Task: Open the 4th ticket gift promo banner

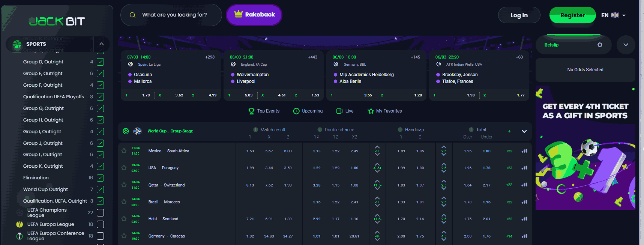Action: pos(585,147)
